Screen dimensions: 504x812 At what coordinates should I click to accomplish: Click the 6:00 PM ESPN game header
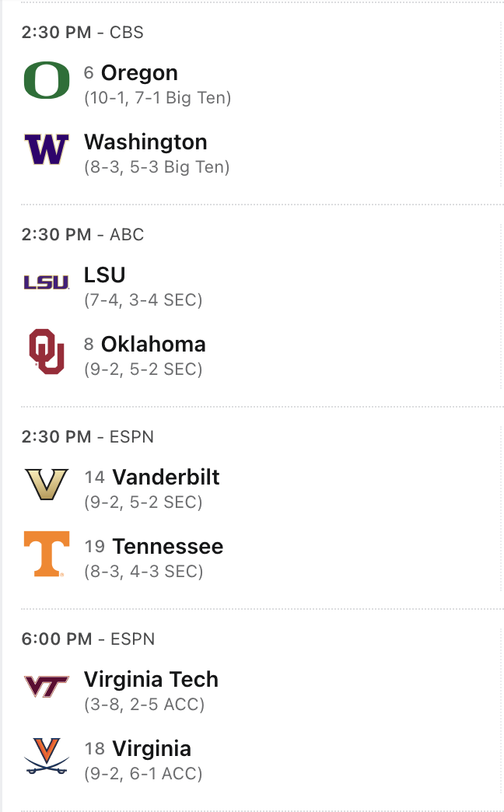pyautogui.click(x=87, y=639)
